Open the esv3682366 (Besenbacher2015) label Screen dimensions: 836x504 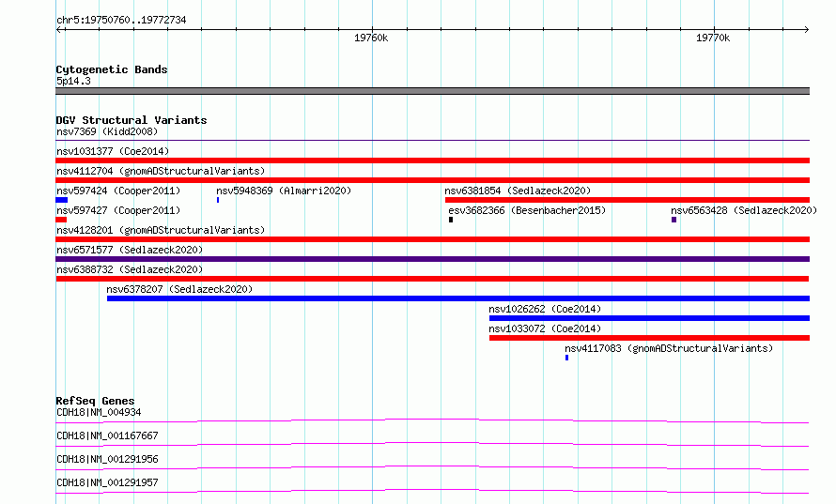click(527, 210)
